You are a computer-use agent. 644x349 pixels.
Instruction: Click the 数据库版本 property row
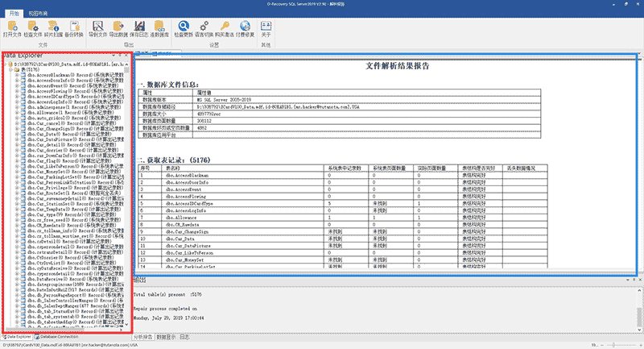(x=339, y=100)
